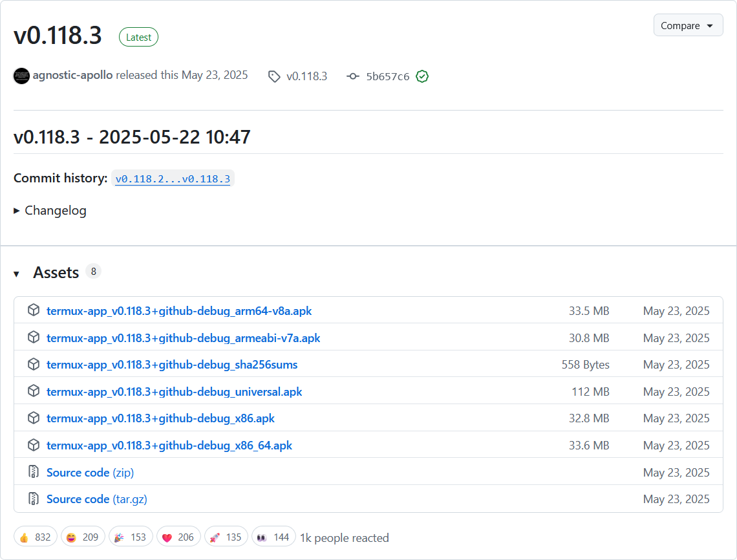Click '33.6 MB' size of x86_64 apk

click(x=589, y=446)
